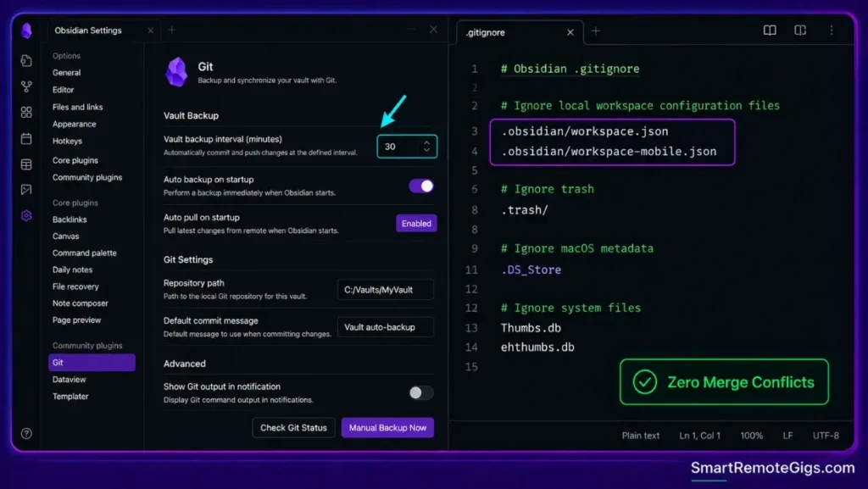Click the Repository path input field
This screenshot has width=868, height=489.
point(386,290)
